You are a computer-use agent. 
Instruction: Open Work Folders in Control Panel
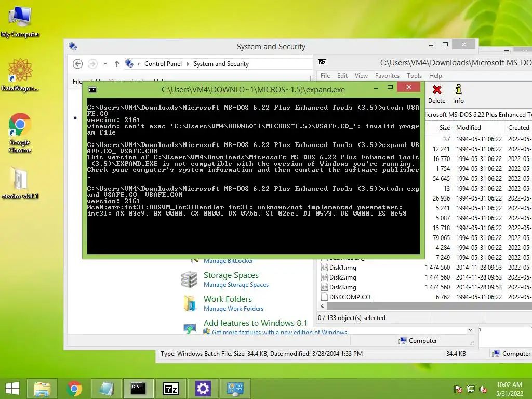(228, 299)
